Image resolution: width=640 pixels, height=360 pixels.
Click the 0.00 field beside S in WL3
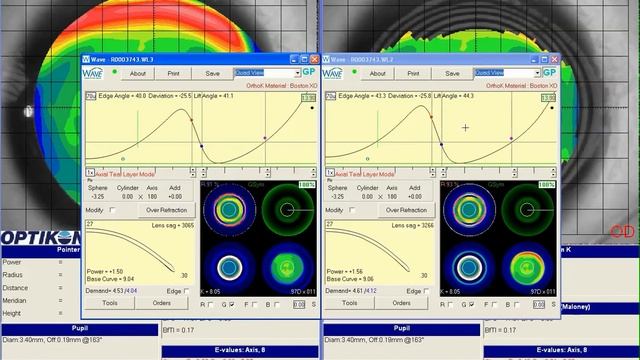tap(299, 304)
